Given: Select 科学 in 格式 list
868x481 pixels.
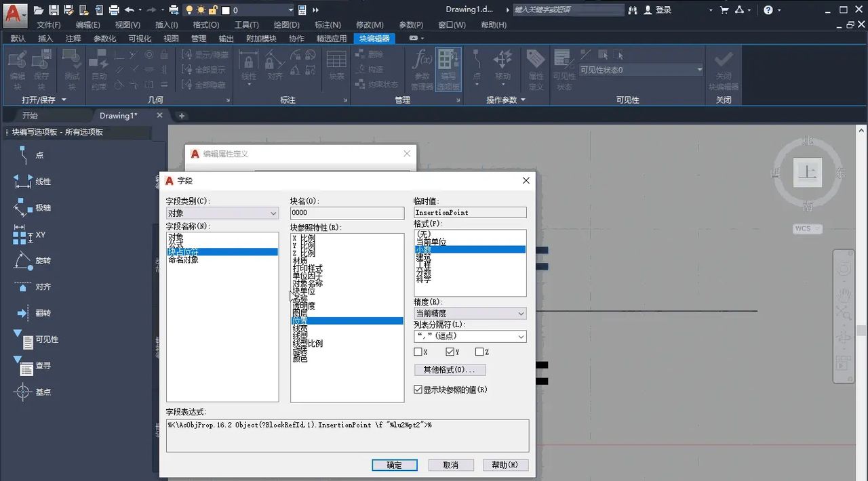Looking at the screenshot, I should pyautogui.click(x=423, y=278).
